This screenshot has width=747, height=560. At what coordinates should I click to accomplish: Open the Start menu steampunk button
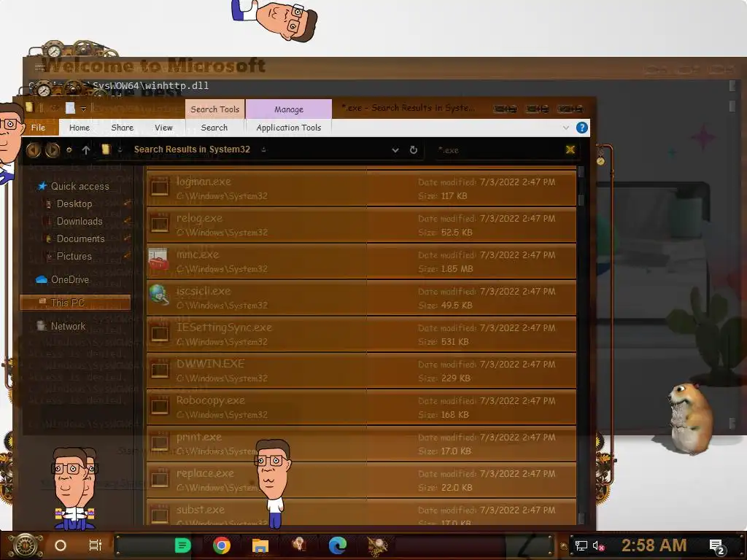tap(26, 545)
